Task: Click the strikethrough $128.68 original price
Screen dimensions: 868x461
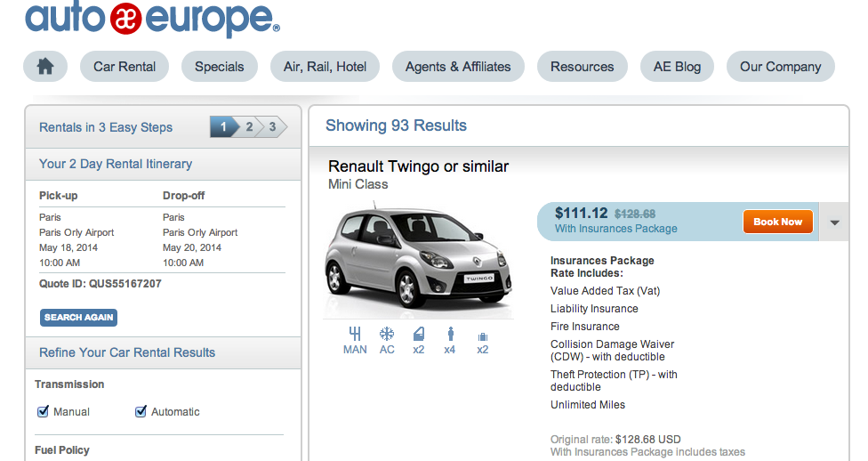Action: [635, 214]
